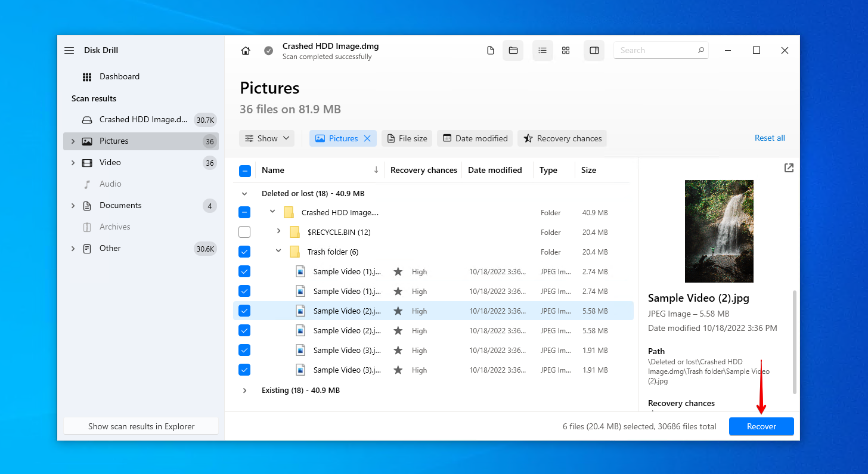Screen dimensions: 868x474
Task: Toggle the preview side panel
Action: point(594,50)
